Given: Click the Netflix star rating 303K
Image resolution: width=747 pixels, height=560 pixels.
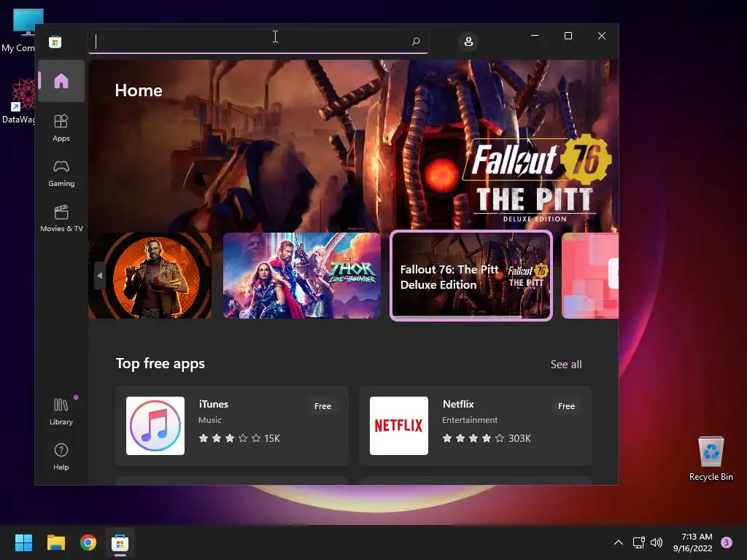Looking at the screenshot, I should pyautogui.click(x=487, y=438).
